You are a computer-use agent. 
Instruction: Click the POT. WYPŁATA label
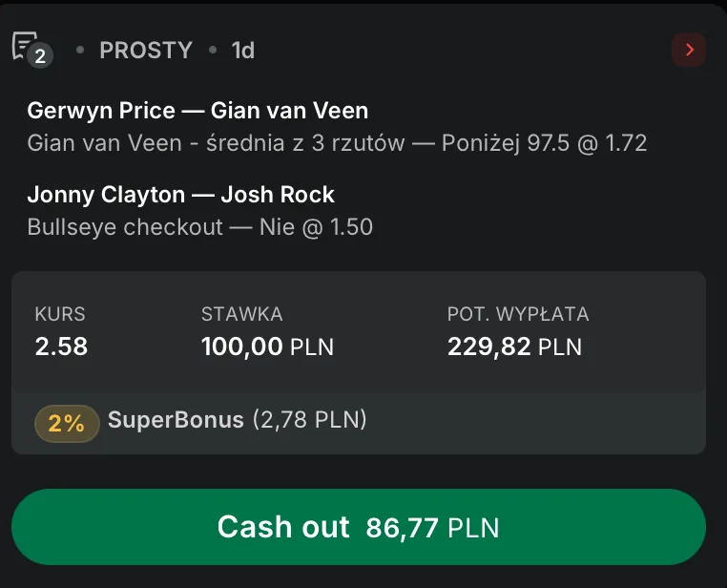coord(518,314)
